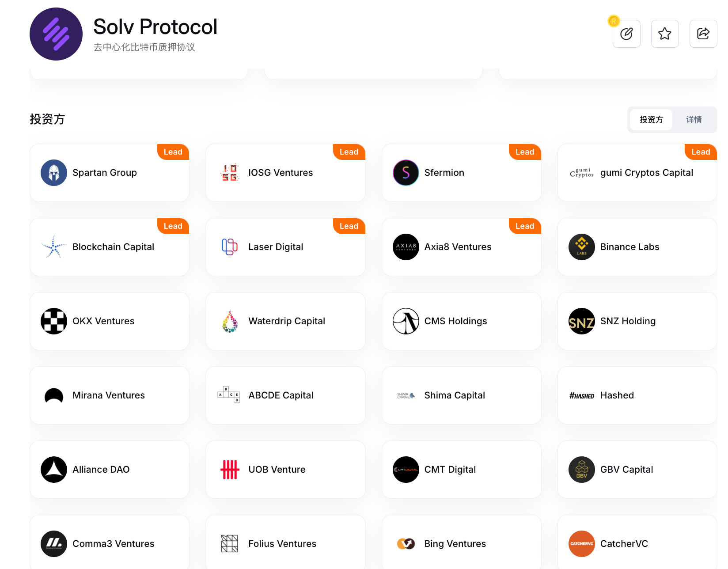This screenshot has height=569, width=728.
Task: Click the Alliance DAO triangle logo
Action: (x=54, y=470)
